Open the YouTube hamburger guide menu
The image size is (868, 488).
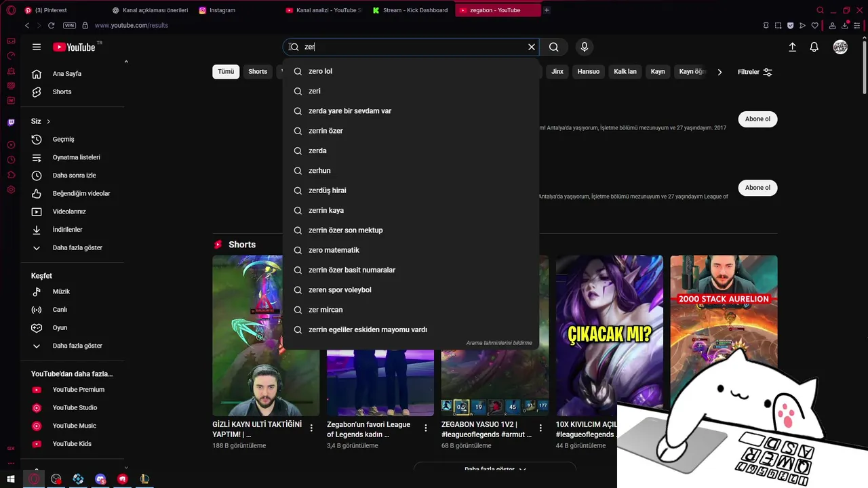[x=37, y=47]
